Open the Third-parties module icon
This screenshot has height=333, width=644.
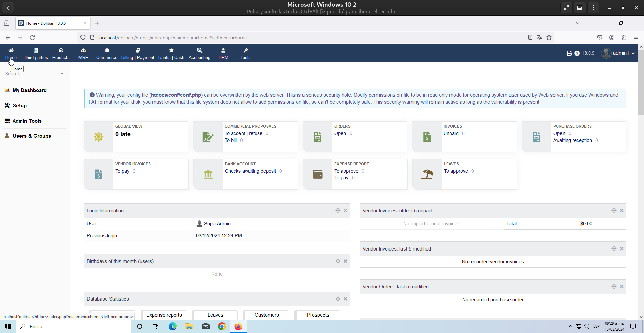click(x=36, y=51)
